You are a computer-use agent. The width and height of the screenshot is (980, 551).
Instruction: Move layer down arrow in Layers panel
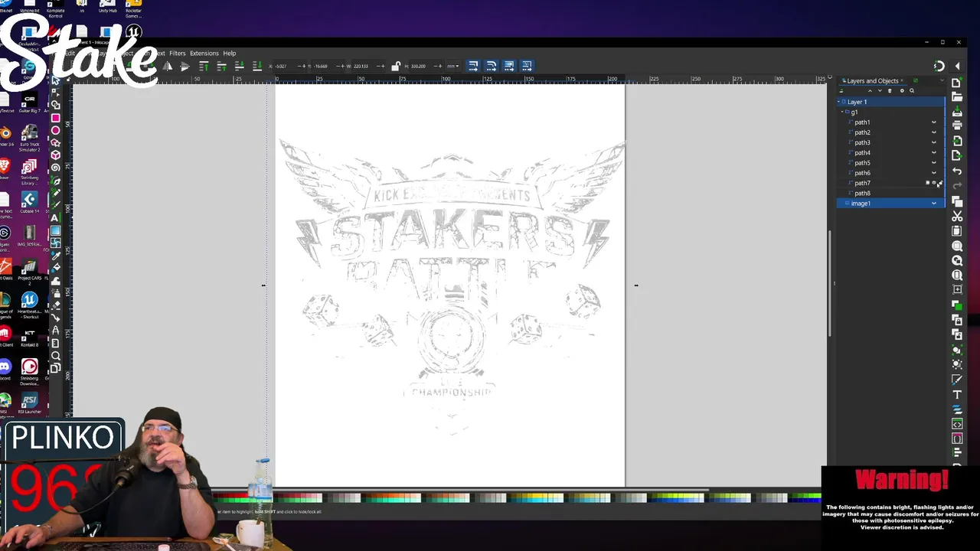click(x=880, y=91)
